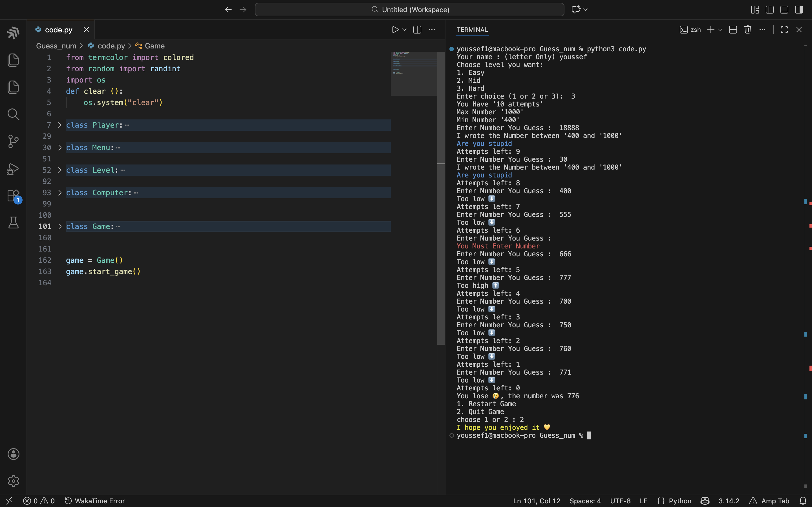This screenshot has height=507, width=812.
Task: Open the new terminal launch profile dropdown
Action: 720,30
